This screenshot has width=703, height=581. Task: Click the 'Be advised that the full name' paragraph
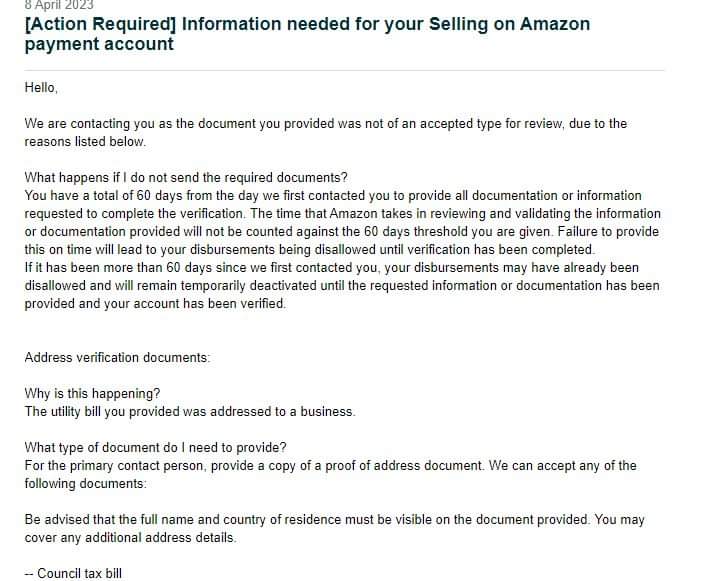334,529
